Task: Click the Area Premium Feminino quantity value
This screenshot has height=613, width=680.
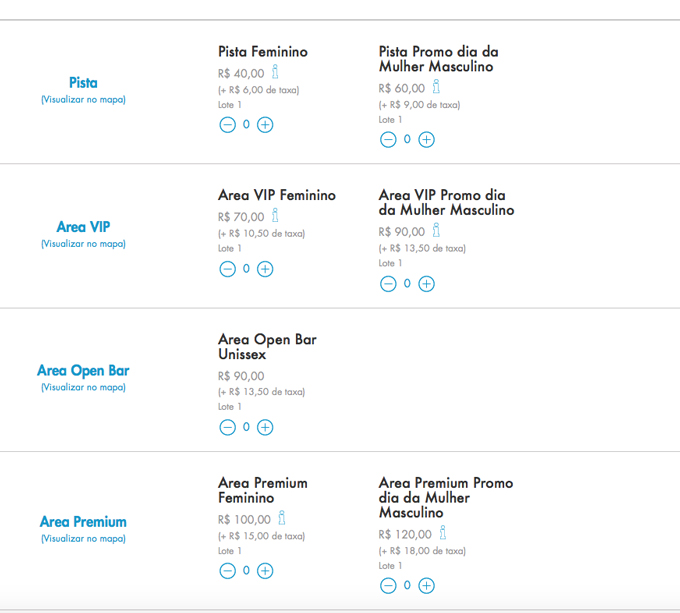Action: (246, 571)
